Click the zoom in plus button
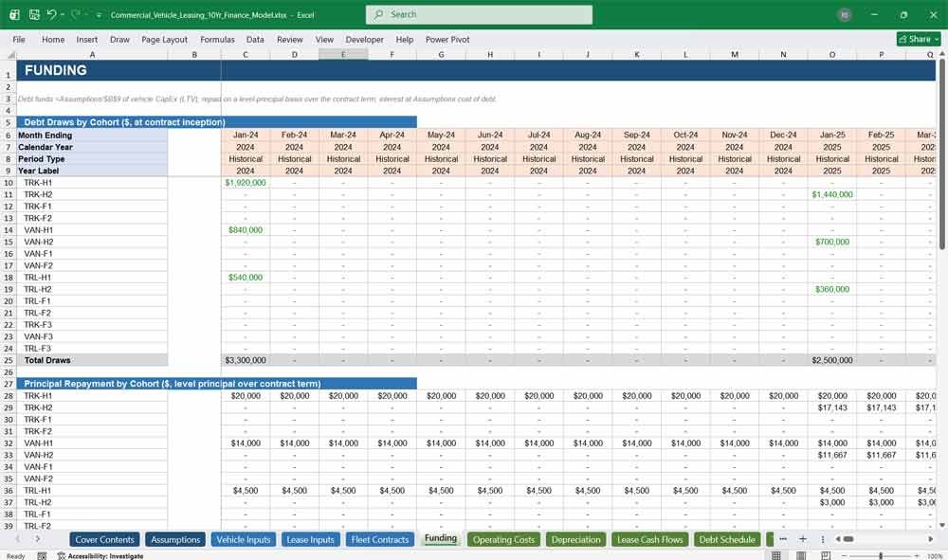This screenshot has width=948, height=560. [917, 556]
